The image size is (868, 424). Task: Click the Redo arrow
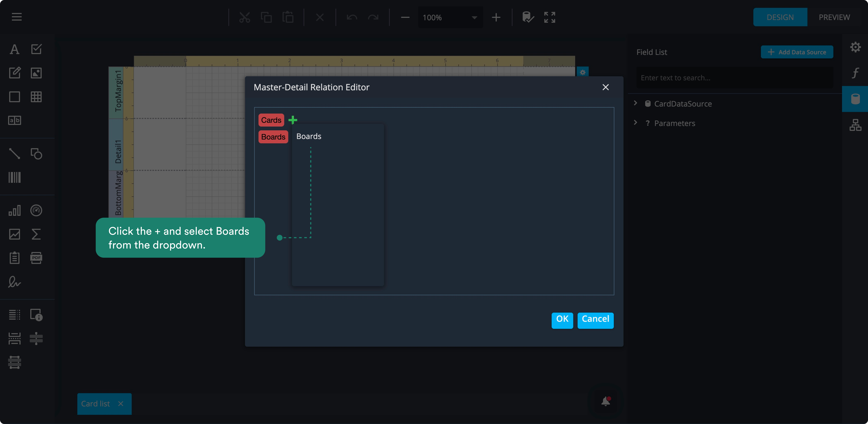[x=373, y=17]
